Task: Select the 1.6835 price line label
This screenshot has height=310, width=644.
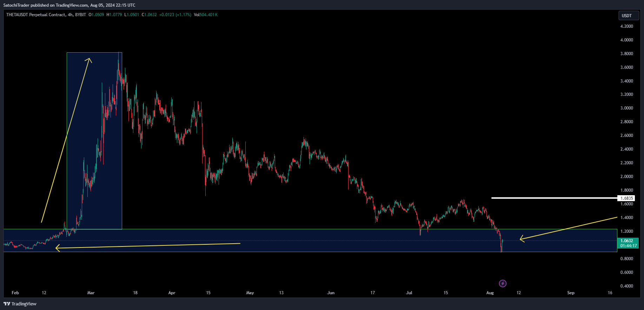Action: (626, 198)
